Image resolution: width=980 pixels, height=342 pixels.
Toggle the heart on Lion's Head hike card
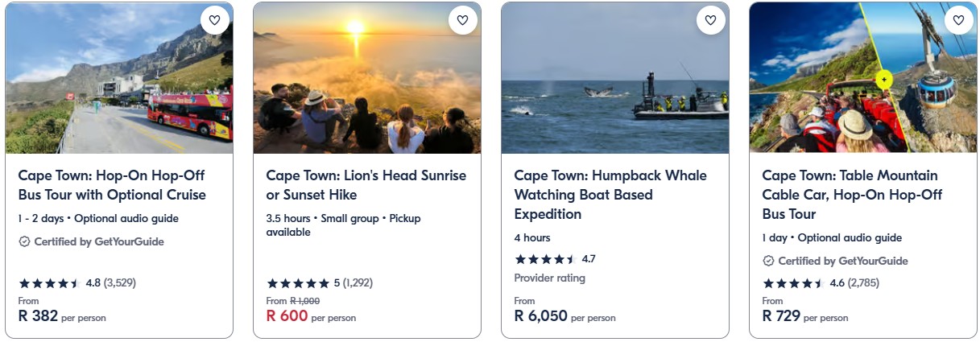(x=462, y=20)
